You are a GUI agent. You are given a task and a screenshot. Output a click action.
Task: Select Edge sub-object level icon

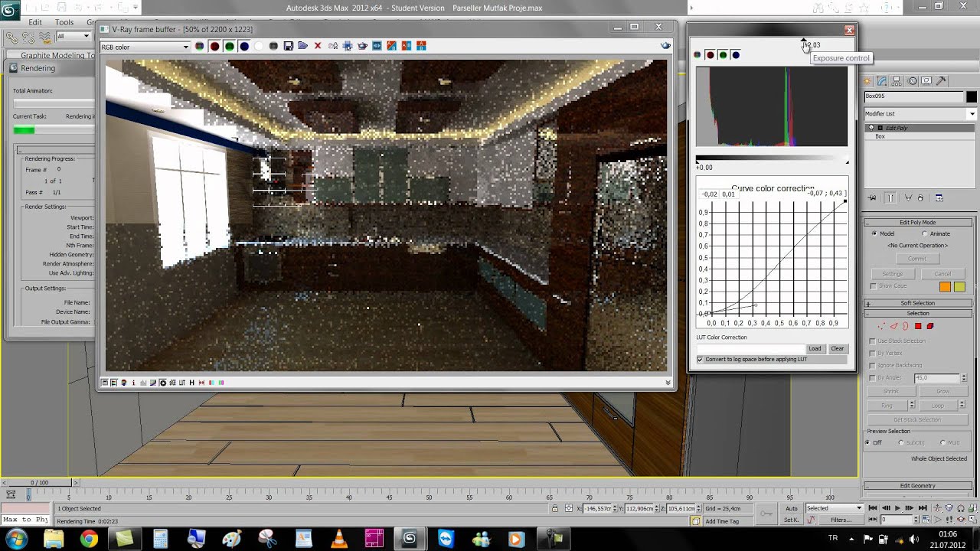[x=893, y=326]
